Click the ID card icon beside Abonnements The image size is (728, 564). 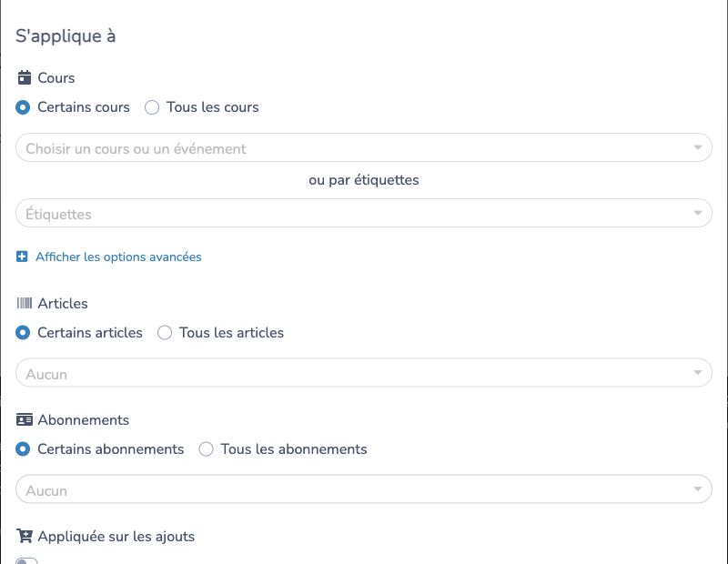point(25,419)
